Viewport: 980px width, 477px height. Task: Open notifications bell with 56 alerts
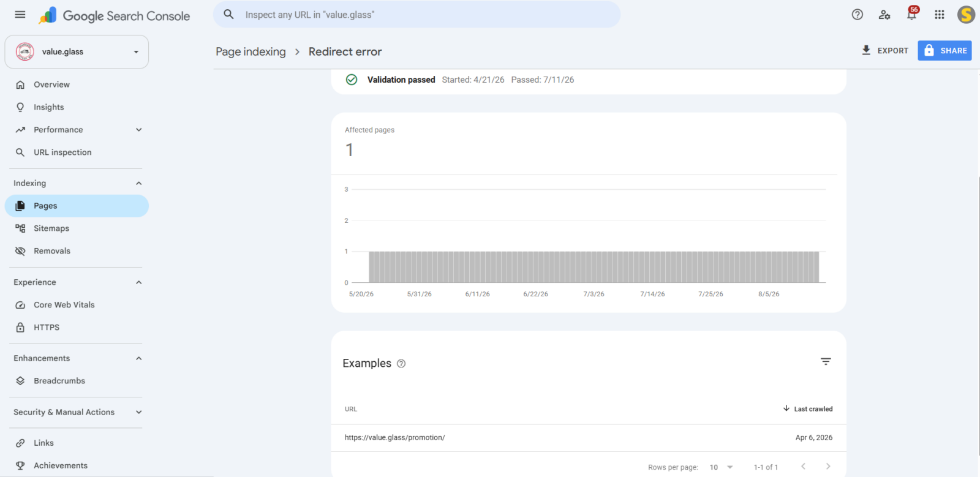(912, 14)
